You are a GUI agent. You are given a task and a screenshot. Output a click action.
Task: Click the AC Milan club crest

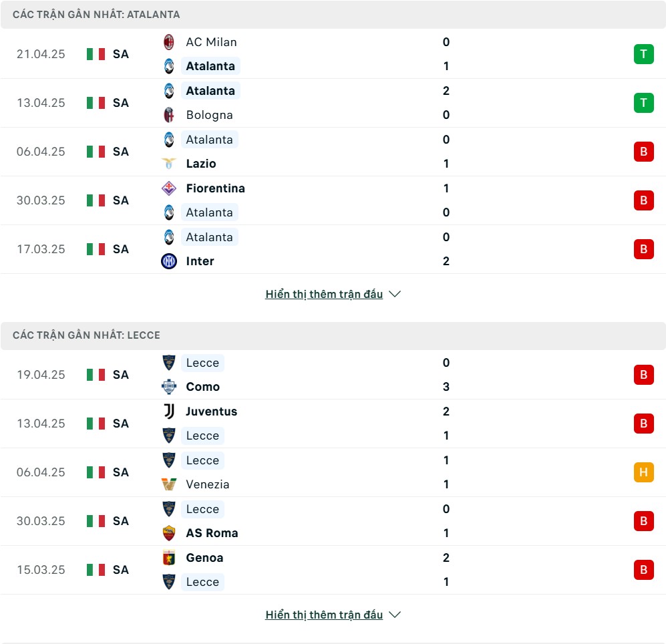(169, 42)
